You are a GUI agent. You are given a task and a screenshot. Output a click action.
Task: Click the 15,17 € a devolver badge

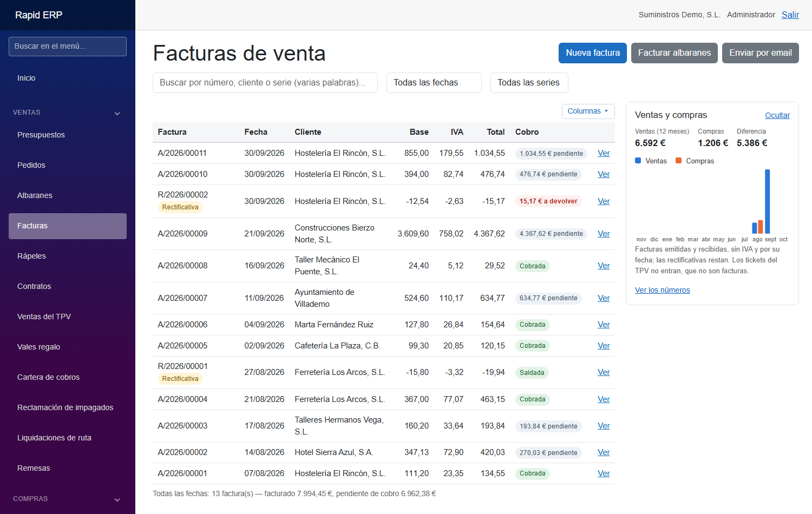tap(548, 201)
